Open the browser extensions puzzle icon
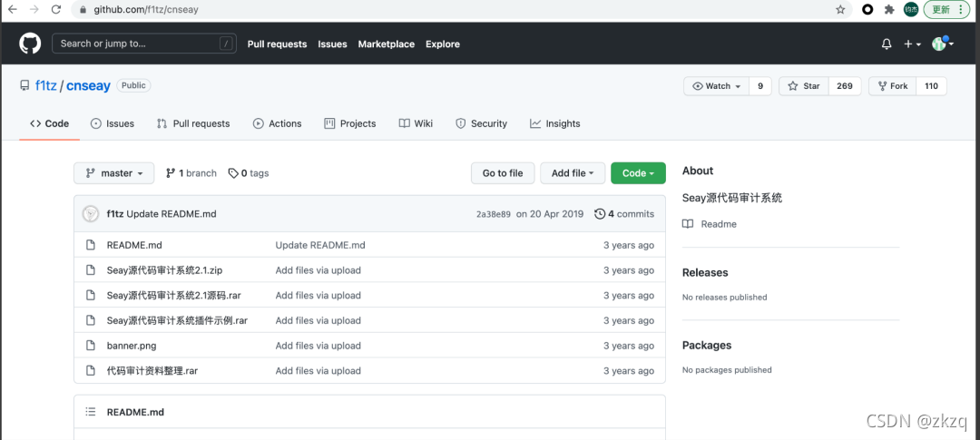The height and width of the screenshot is (440, 980). click(x=888, y=9)
